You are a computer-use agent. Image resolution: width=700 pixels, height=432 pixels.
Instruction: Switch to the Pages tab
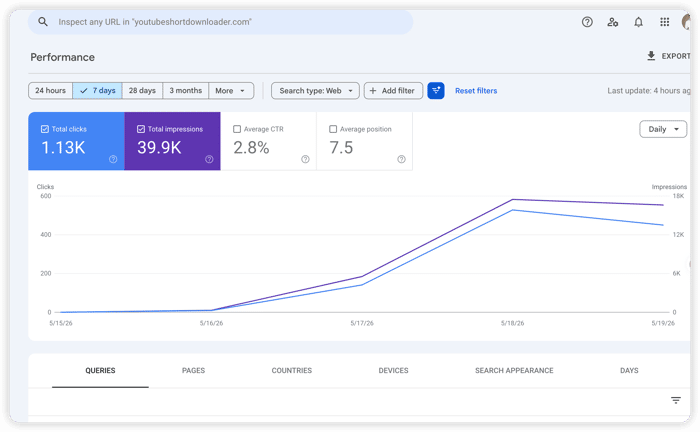(193, 370)
